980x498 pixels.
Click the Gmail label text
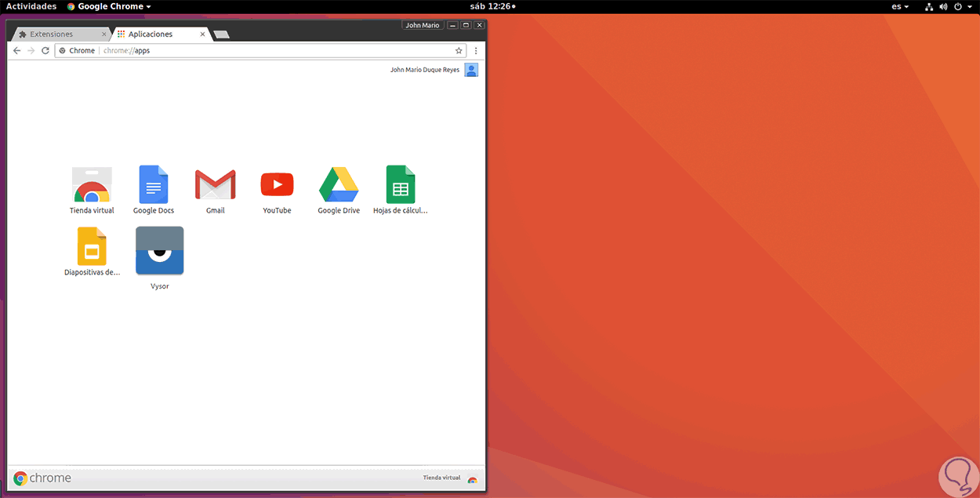(216, 210)
